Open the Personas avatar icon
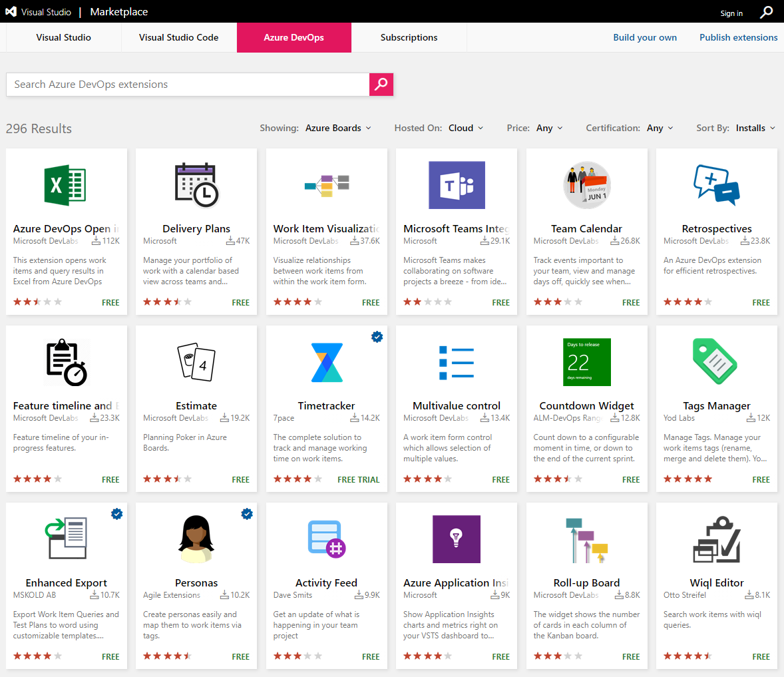Screen dimensions: 784x677 (196, 539)
